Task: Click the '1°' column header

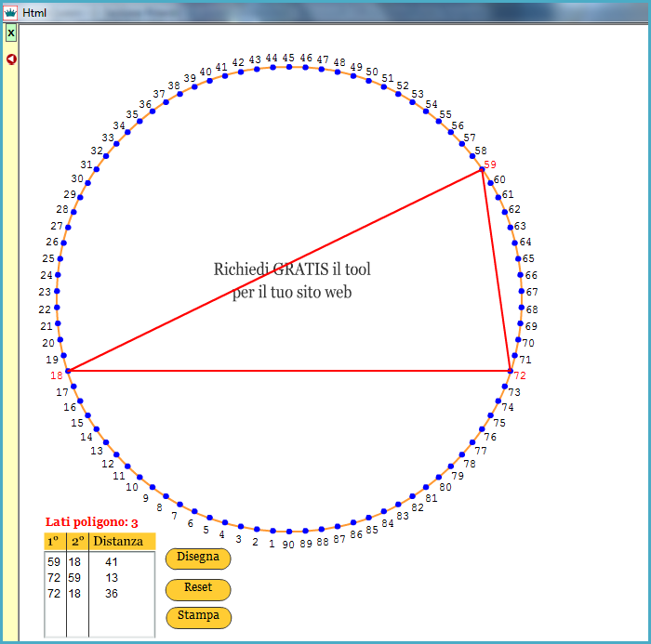Action: pos(55,542)
